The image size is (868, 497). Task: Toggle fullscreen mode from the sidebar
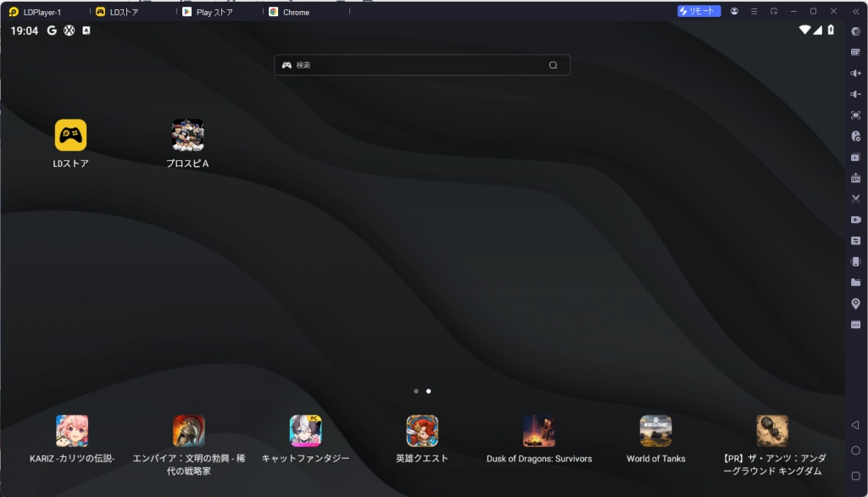point(855,115)
